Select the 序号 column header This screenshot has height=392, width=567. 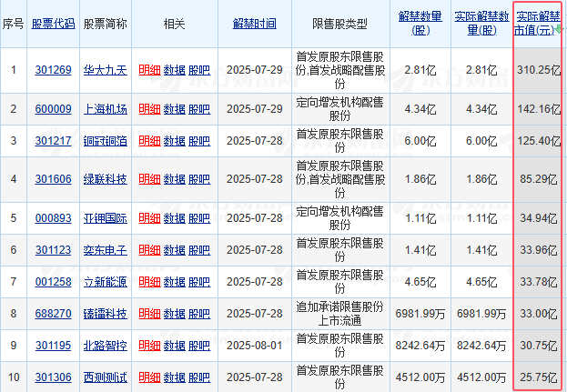13,24
